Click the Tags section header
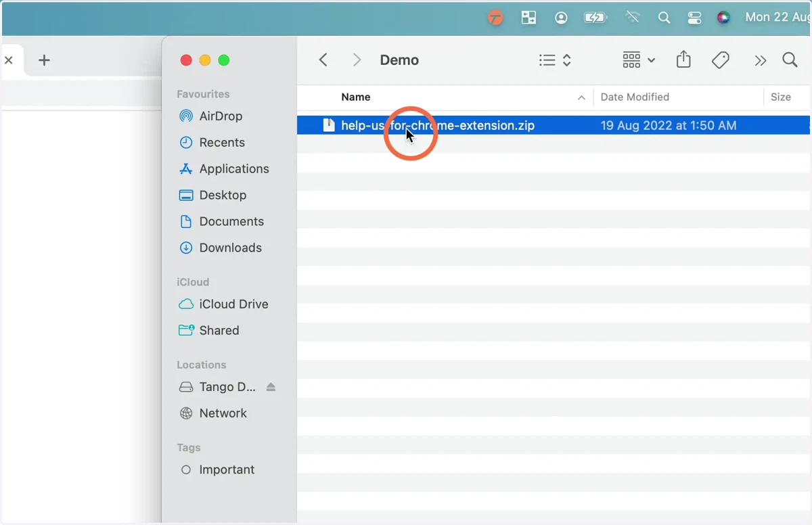Image resolution: width=812 pixels, height=525 pixels. (x=189, y=448)
